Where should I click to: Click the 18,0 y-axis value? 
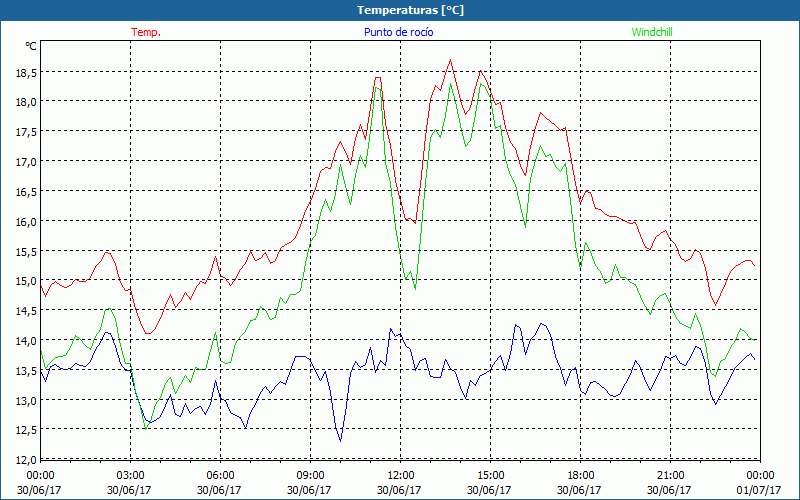[x=26, y=102]
